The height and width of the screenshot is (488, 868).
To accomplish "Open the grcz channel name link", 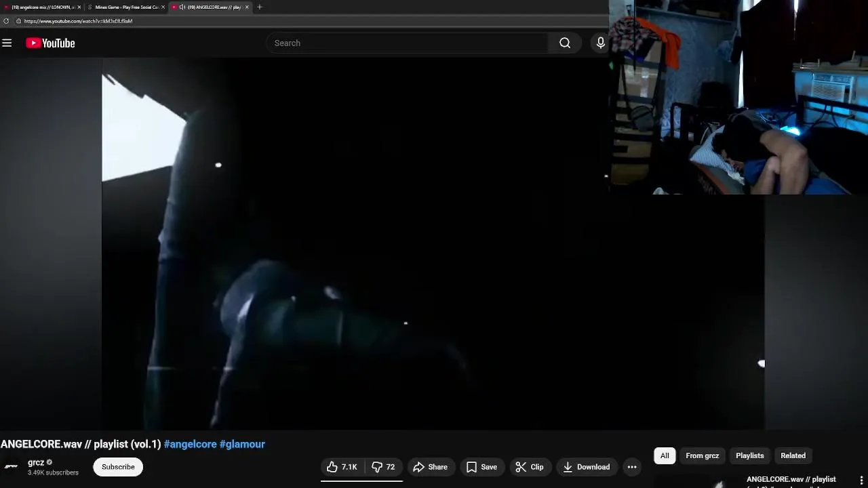I will point(36,462).
